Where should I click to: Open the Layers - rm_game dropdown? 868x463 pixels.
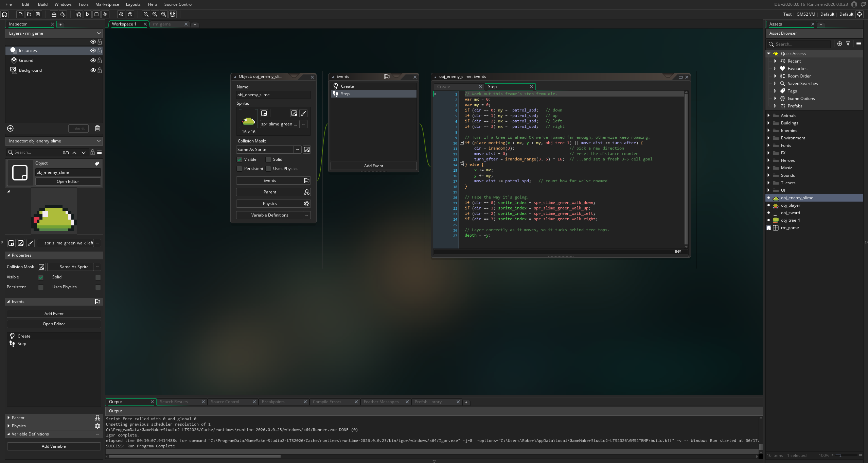[x=54, y=33]
